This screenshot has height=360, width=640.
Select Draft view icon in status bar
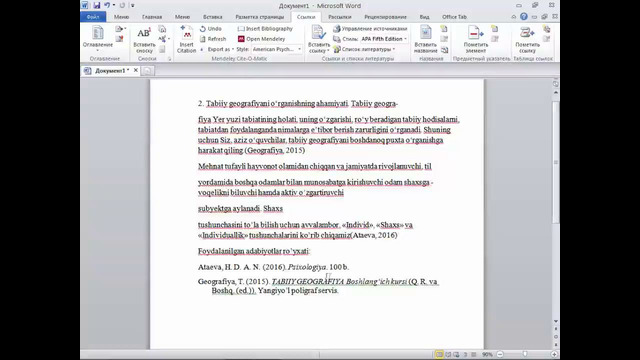click(x=473, y=355)
